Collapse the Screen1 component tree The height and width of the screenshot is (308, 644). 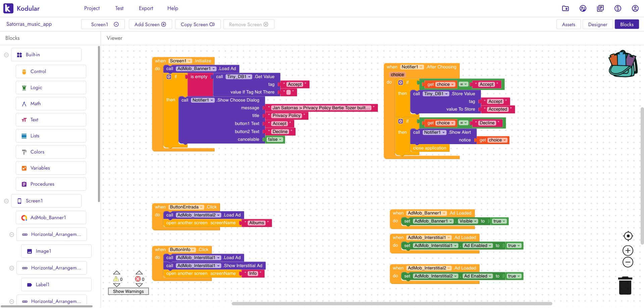[x=6, y=201]
